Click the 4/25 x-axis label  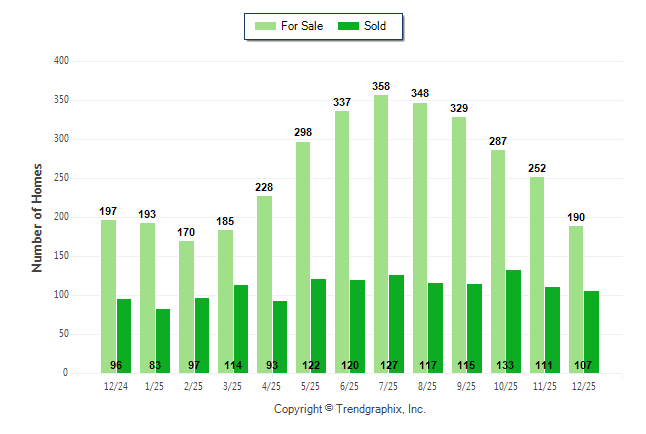[272, 386]
